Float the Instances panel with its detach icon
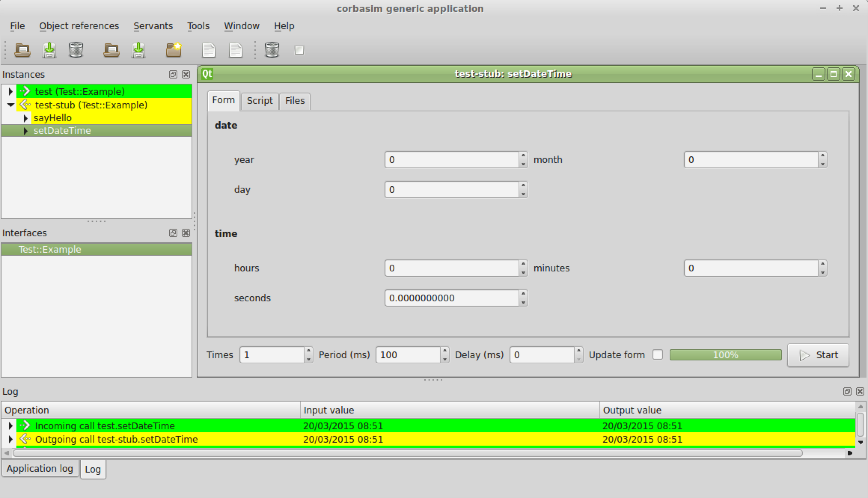This screenshot has width=868, height=498. pos(173,74)
